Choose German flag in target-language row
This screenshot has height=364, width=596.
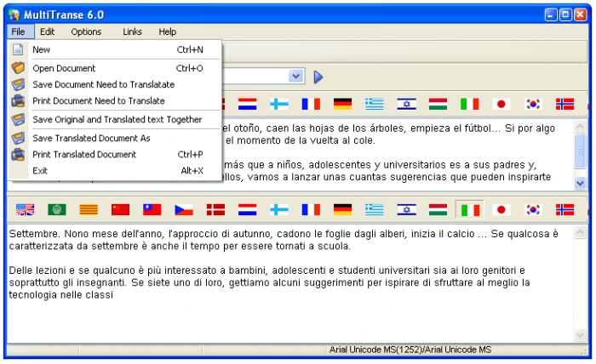coord(342,209)
